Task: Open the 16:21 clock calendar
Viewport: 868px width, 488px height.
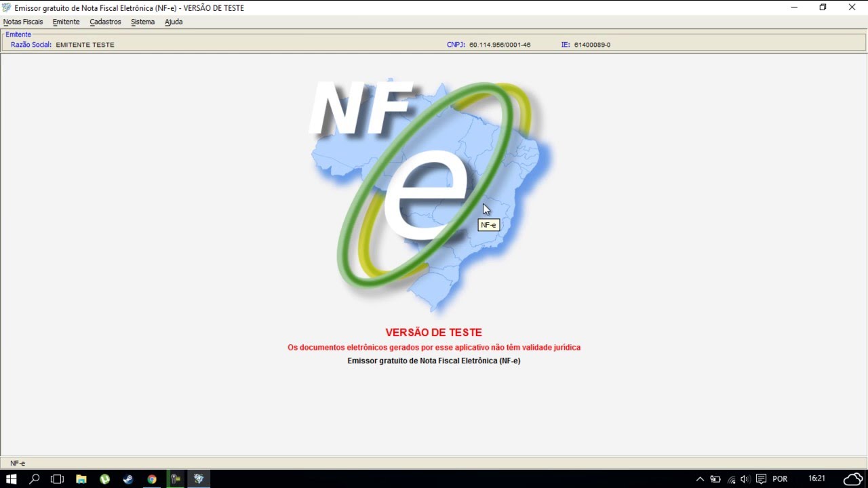Action: (816, 479)
